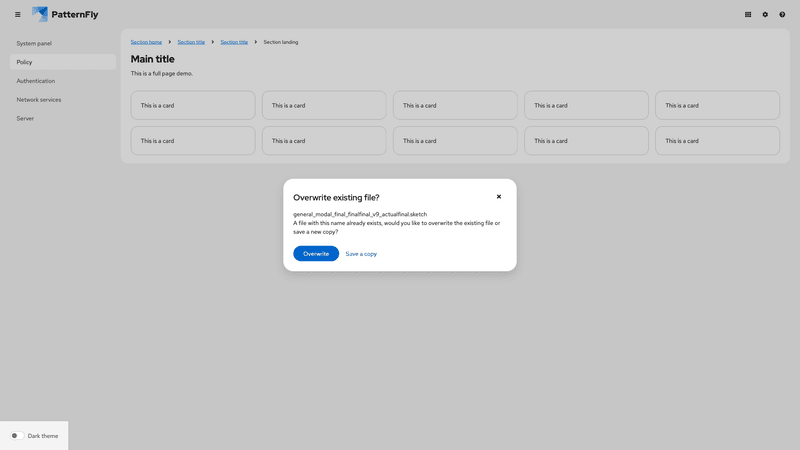
Task: Click the second Section title breadcrumb
Action: pos(234,42)
